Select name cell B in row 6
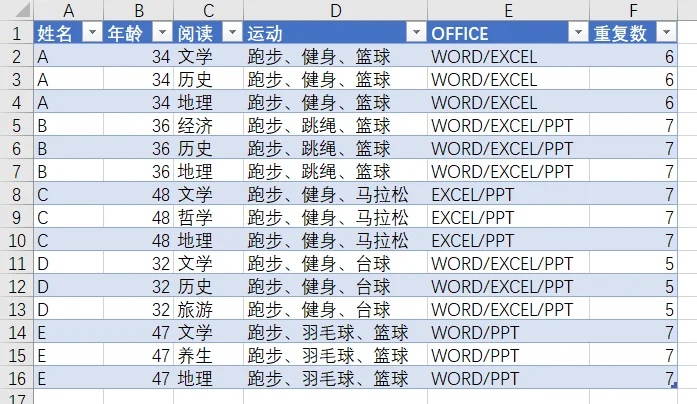697x404 pixels. click(x=68, y=148)
